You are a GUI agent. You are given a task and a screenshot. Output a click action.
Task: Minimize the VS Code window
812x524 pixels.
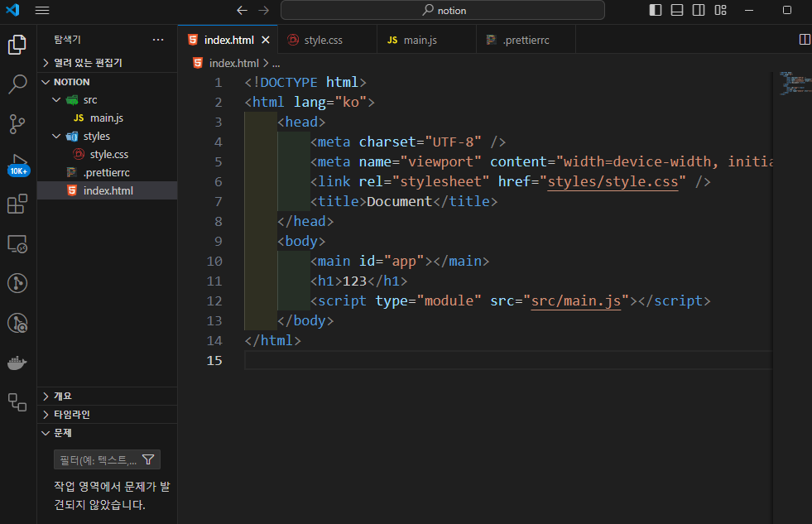click(x=749, y=11)
